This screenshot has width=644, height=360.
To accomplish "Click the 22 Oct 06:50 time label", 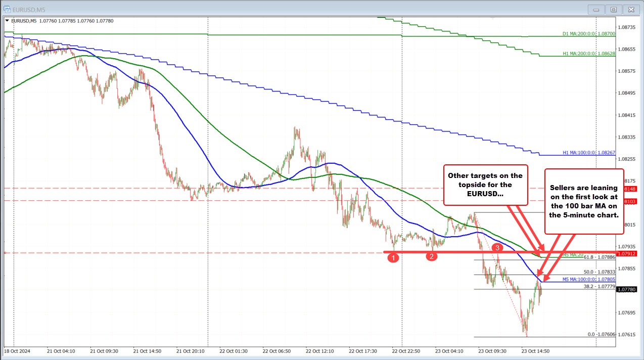I will tap(277, 350).
